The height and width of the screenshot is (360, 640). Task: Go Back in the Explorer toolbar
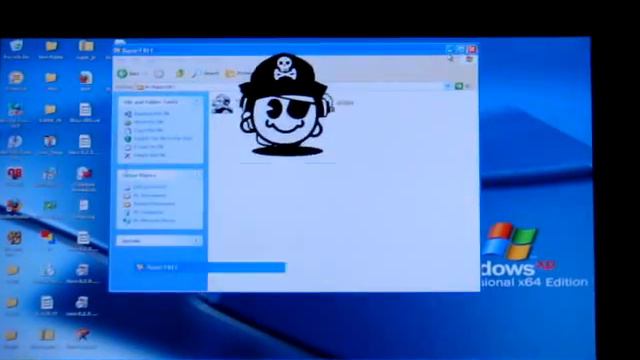[x=128, y=73]
